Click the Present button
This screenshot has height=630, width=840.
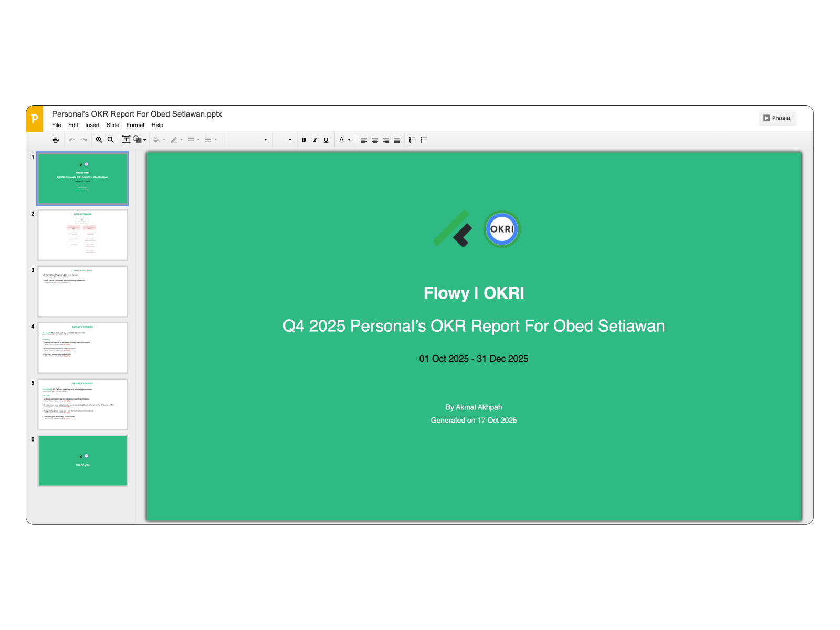click(x=777, y=118)
